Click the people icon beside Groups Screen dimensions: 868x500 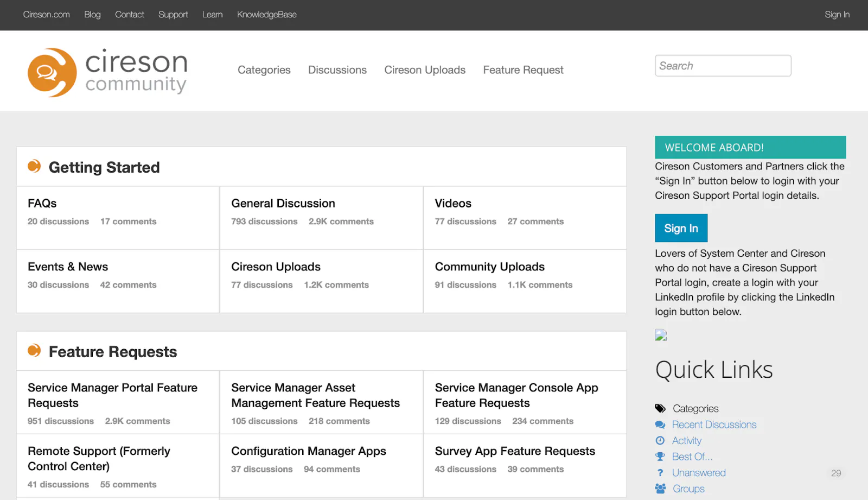(660, 489)
